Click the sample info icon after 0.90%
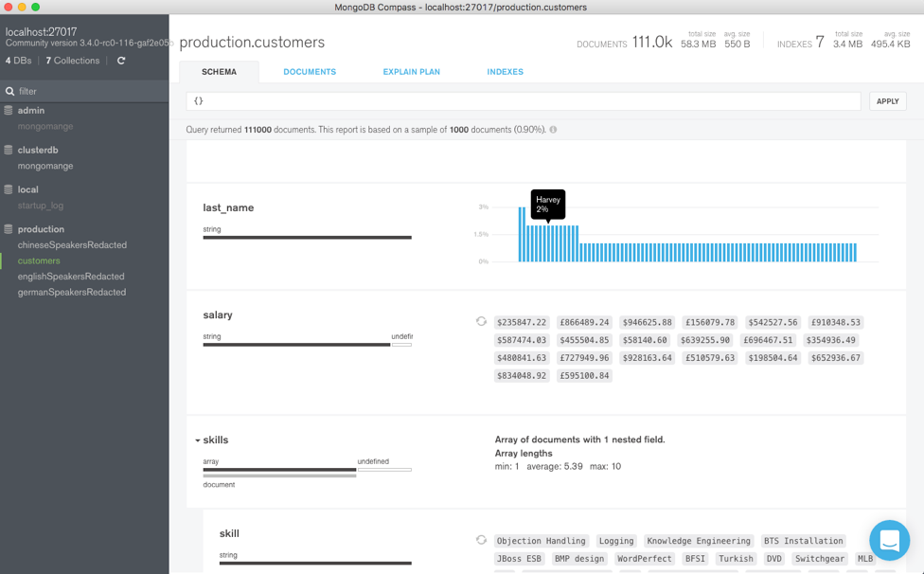 point(553,130)
